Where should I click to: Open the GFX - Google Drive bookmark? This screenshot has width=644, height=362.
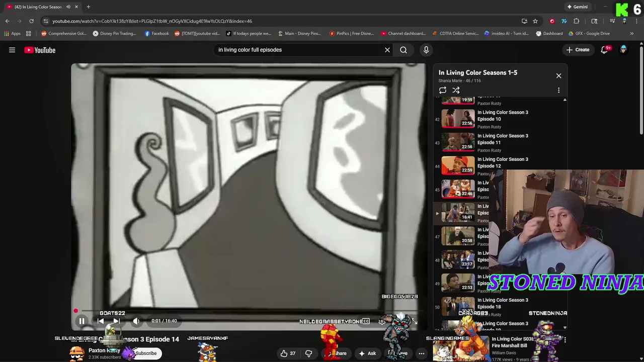[x=588, y=34]
